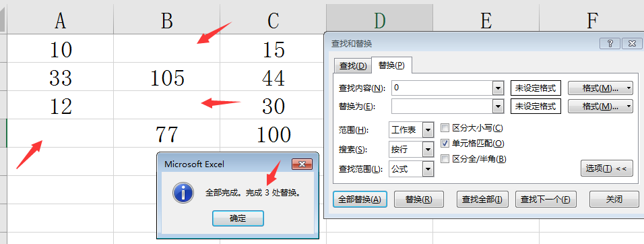The width and height of the screenshot is (644, 244).
Task: Select the cell containing 105
Action: (167, 77)
